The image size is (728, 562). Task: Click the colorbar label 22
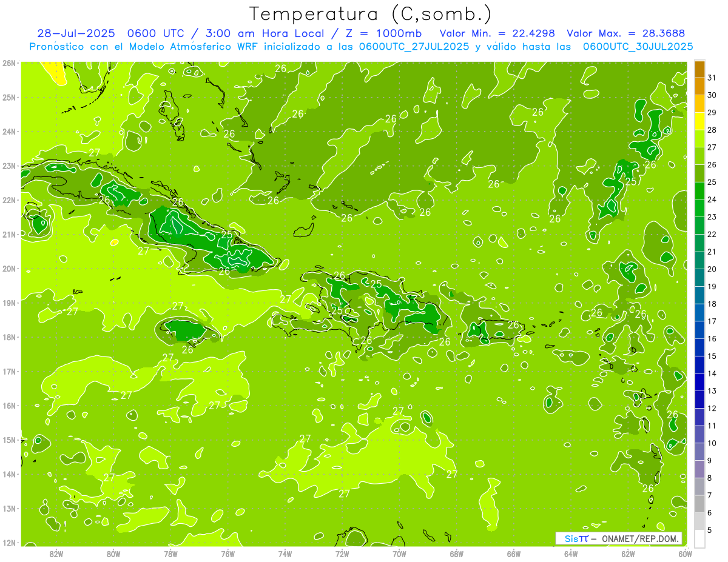(712, 235)
